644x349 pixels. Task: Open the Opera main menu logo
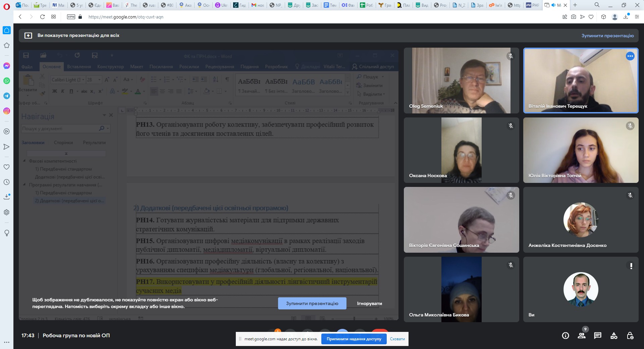click(x=6, y=6)
